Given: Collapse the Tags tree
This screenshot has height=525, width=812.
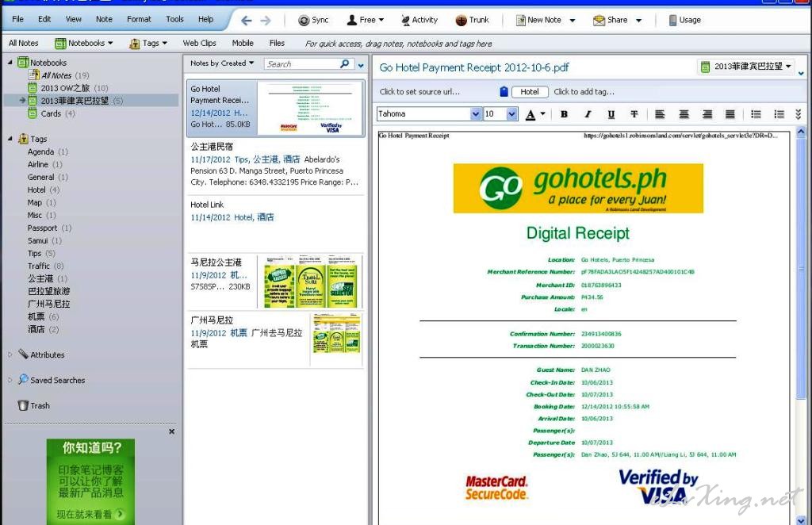Looking at the screenshot, I should coord(10,138).
